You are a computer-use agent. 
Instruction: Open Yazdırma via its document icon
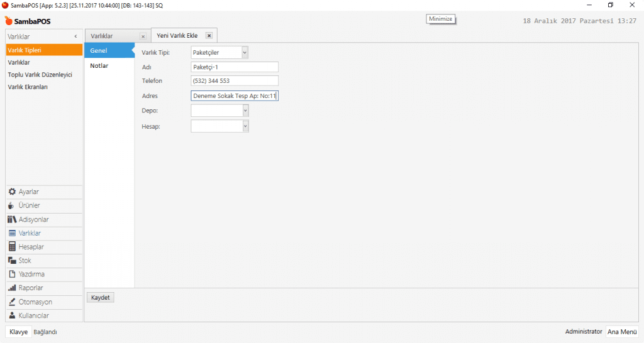tap(12, 275)
